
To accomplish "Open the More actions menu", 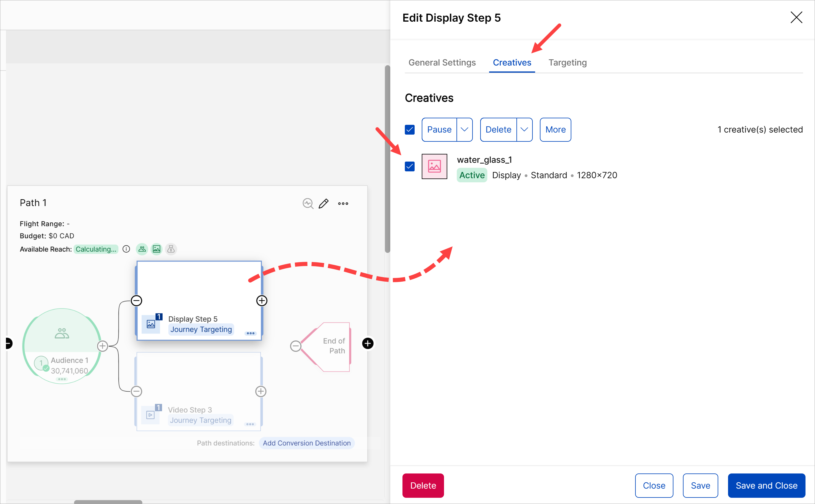I will coord(555,130).
